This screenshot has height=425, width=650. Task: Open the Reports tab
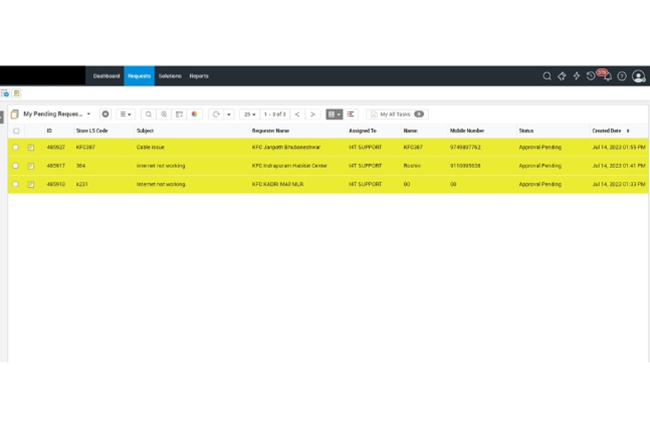199,76
